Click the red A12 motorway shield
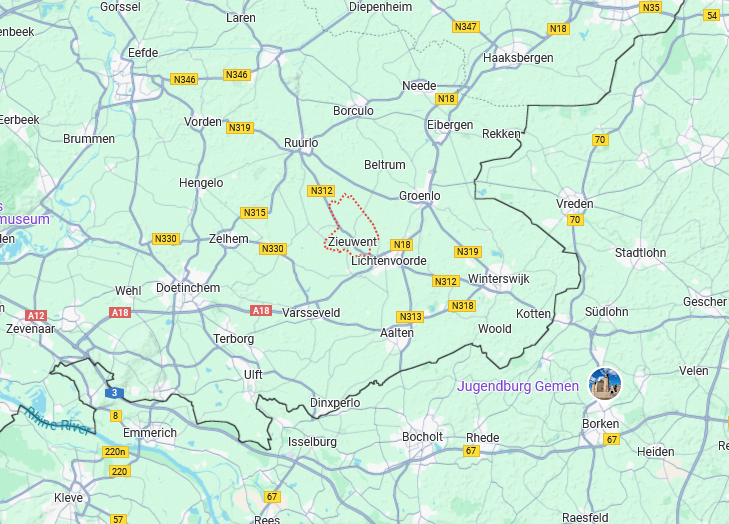This screenshot has width=729, height=524. (x=36, y=316)
